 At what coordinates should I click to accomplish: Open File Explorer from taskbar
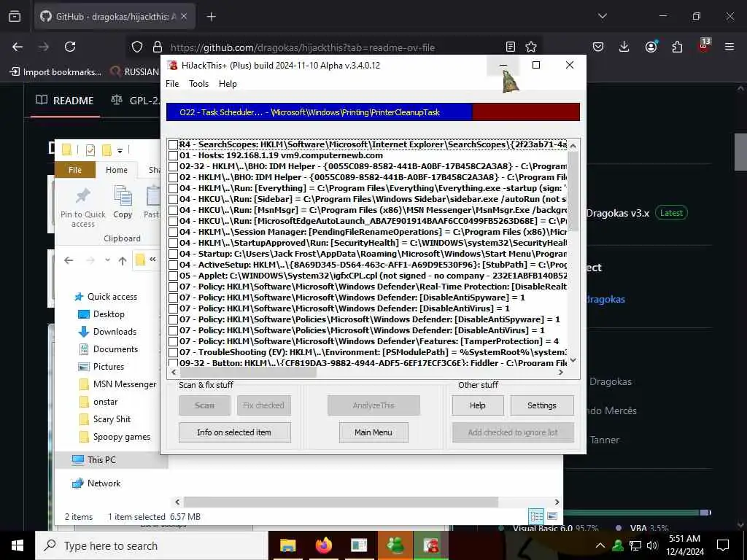coord(287,545)
